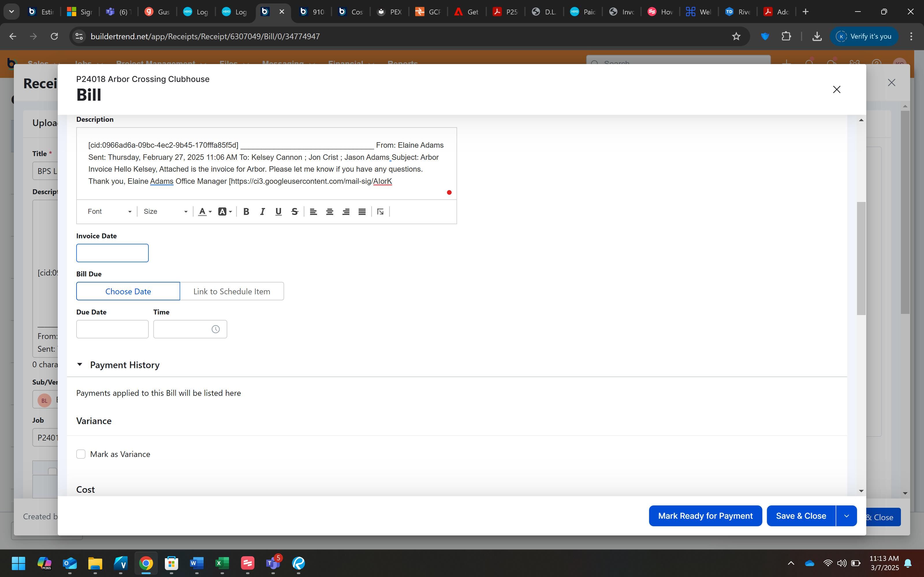Switch to Link to Schedule Item

tap(232, 292)
